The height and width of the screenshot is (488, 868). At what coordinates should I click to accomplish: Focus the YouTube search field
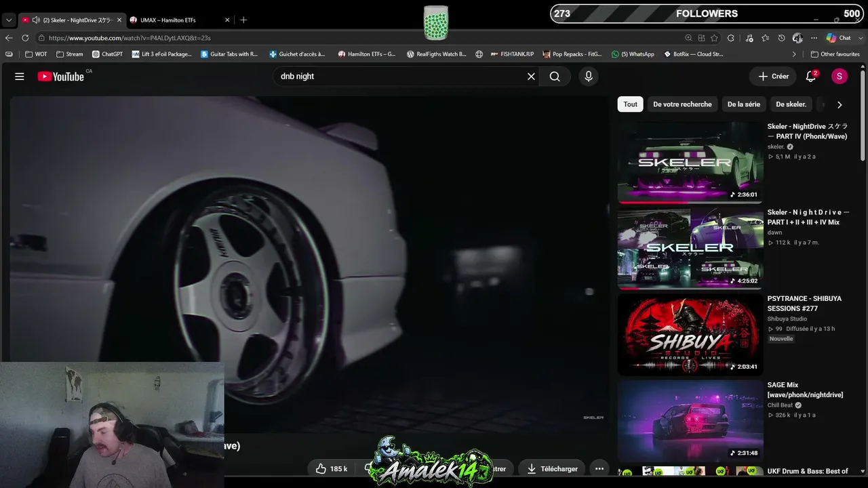click(x=400, y=77)
